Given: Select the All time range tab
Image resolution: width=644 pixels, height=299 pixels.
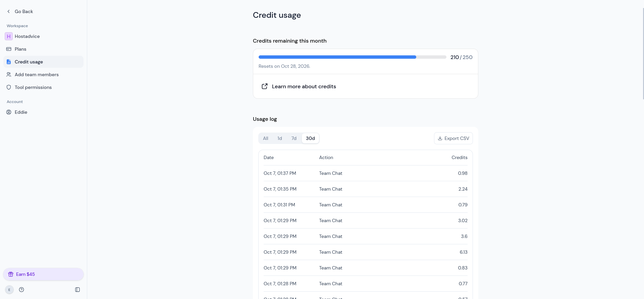Looking at the screenshot, I should pos(266,138).
